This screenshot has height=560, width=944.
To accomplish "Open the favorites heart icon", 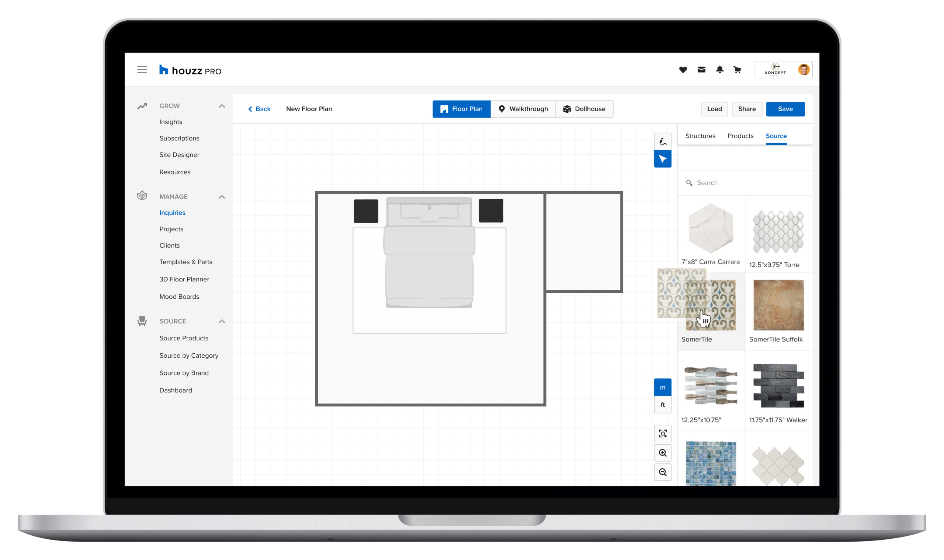I will [x=683, y=69].
